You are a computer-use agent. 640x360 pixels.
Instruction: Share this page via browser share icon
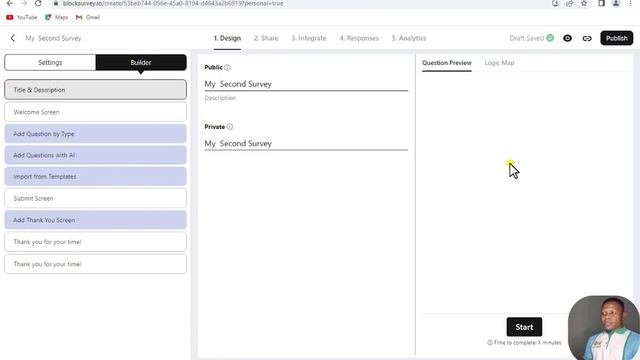(x=569, y=3)
